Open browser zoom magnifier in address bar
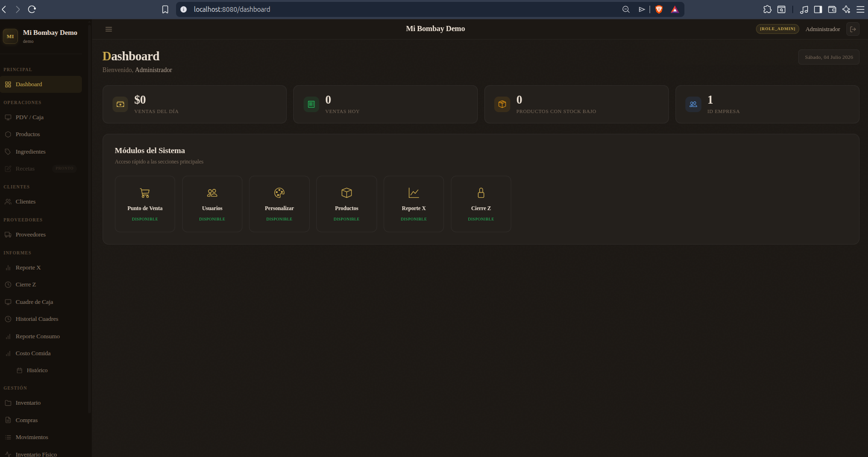868x457 pixels. (x=626, y=9)
